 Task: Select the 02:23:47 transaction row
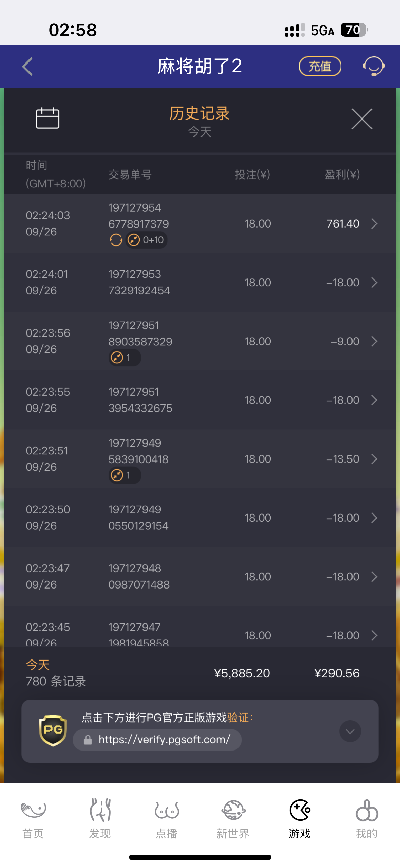pyautogui.click(x=200, y=577)
